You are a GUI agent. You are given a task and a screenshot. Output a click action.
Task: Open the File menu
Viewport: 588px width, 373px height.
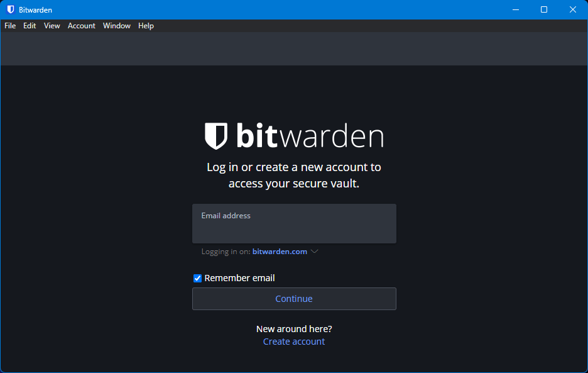point(10,26)
